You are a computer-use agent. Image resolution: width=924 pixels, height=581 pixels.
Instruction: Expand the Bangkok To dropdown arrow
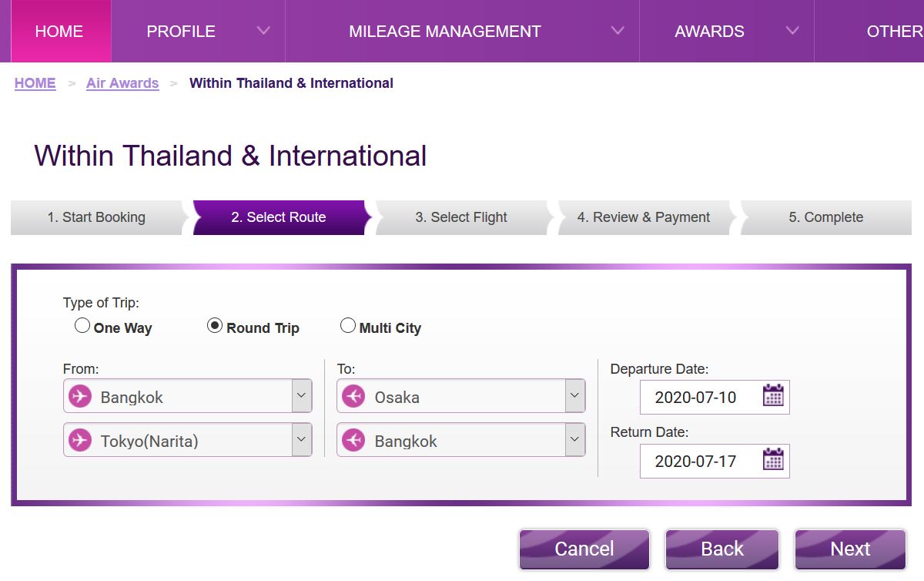pos(574,440)
